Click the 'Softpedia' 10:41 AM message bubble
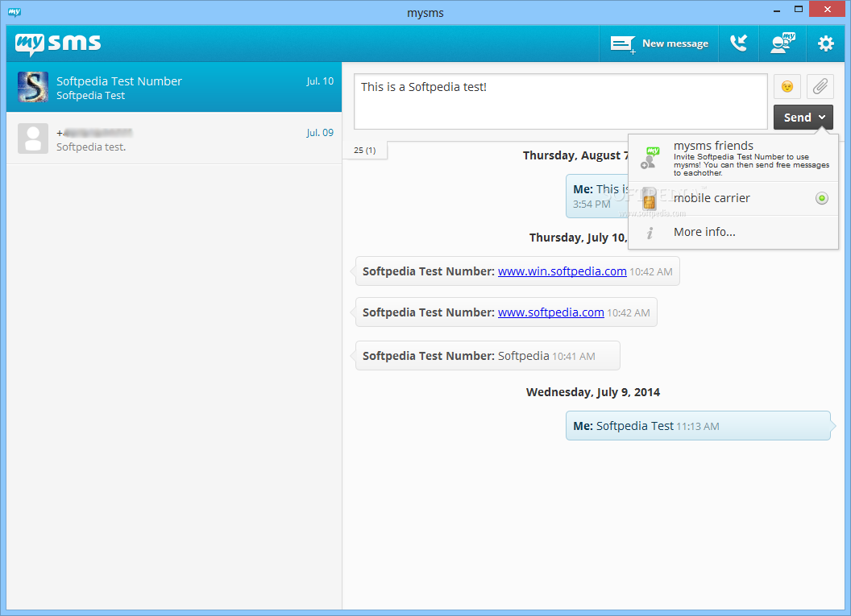The image size is (851, 616). click(488, 356)
